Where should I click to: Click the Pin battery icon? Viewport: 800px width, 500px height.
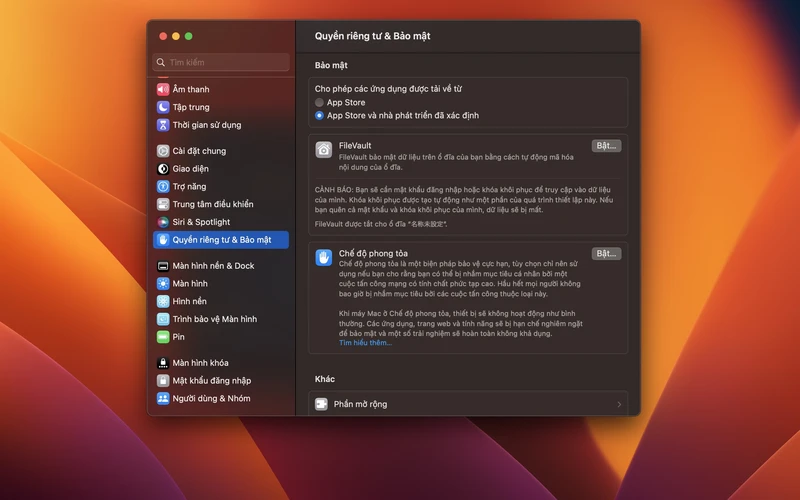[163, 337]
